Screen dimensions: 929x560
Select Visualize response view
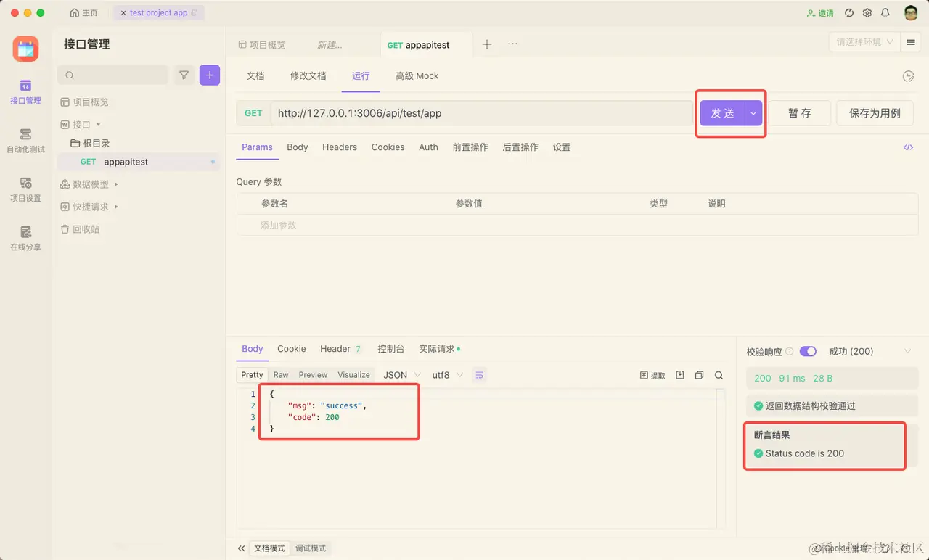(354, 375)
